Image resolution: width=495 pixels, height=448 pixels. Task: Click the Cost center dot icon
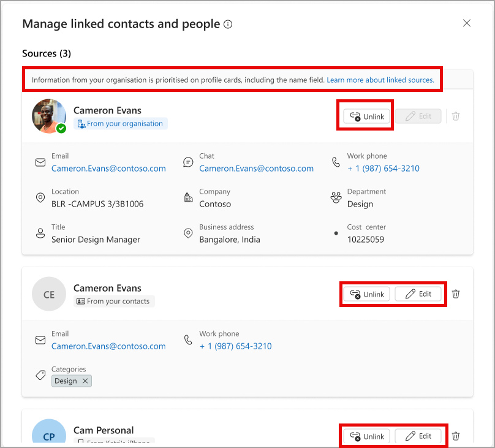tap(336, 233)
